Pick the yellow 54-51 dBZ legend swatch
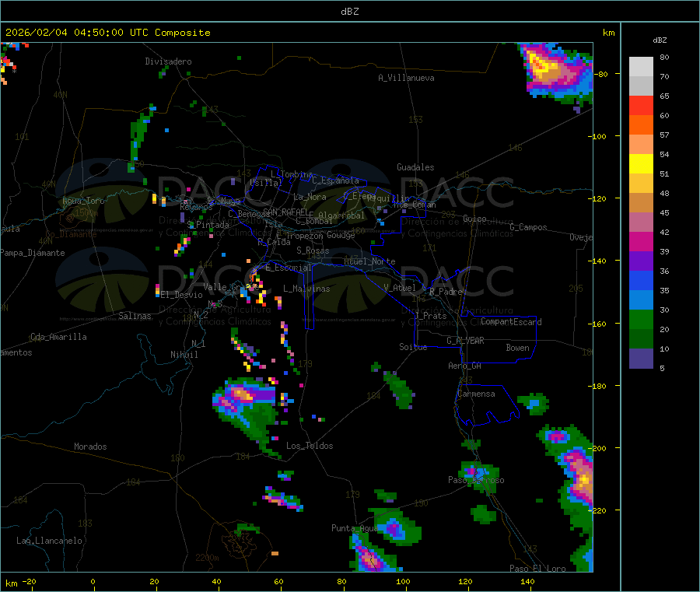 point(641,164)
